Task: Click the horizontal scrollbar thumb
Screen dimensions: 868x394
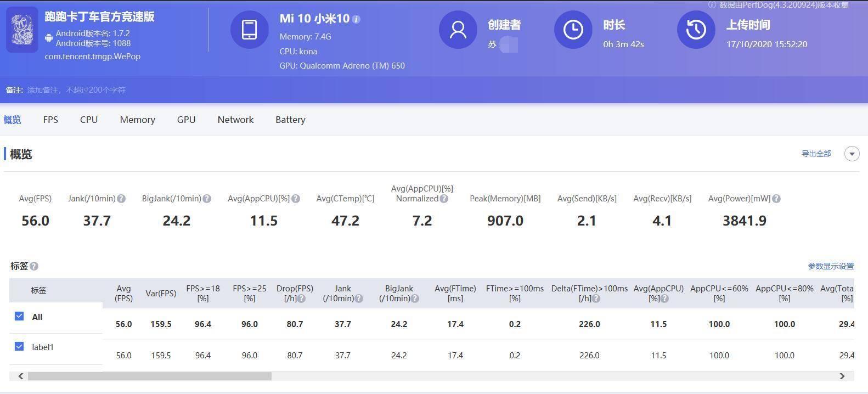Action: click(x=150, y=376)
